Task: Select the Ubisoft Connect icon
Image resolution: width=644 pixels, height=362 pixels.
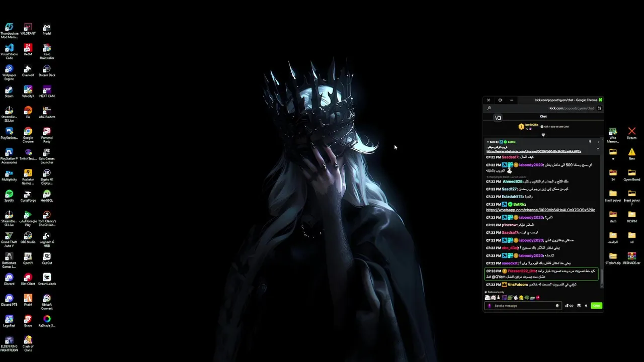Action: coord(47,302)
